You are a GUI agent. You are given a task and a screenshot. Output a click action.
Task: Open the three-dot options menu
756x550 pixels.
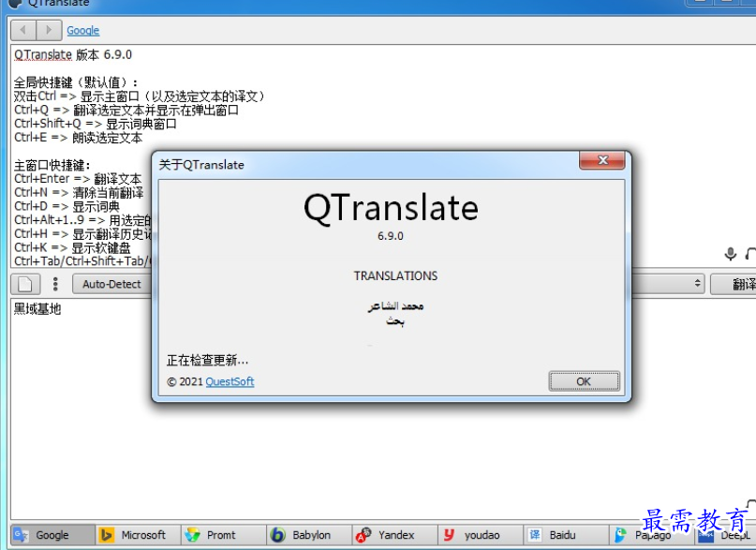[x=55, y=284]
